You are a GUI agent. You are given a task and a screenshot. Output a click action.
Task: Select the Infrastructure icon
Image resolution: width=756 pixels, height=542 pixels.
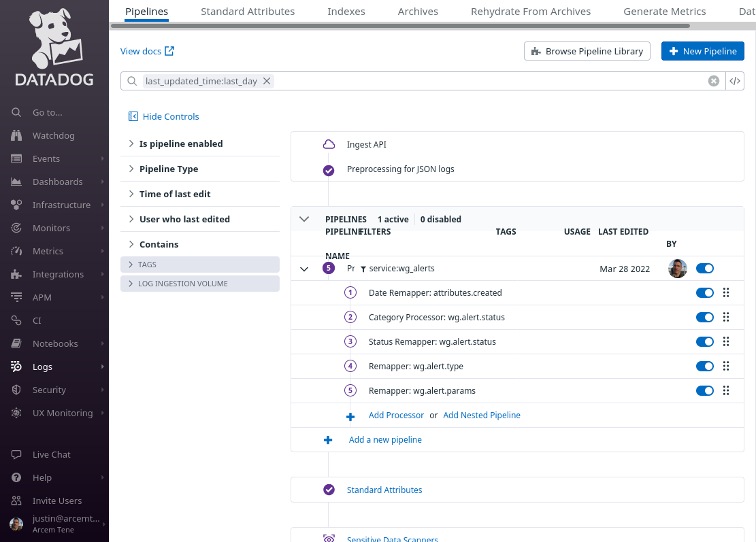coord(16,205)
